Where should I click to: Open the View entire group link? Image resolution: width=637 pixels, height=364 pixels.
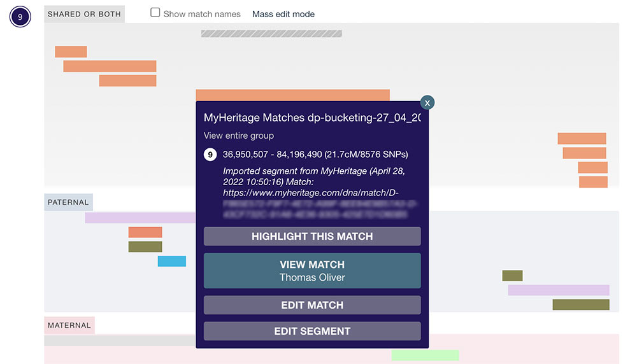click(x=238, y=136)
